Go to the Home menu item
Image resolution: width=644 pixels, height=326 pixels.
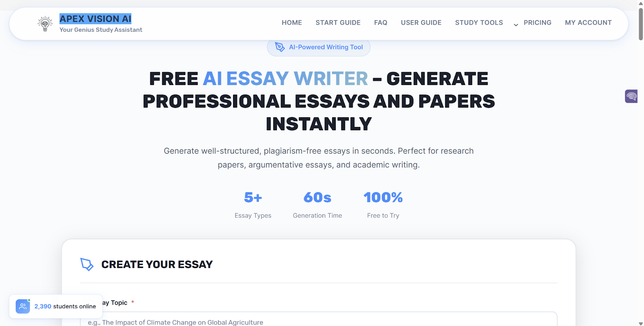292,23
